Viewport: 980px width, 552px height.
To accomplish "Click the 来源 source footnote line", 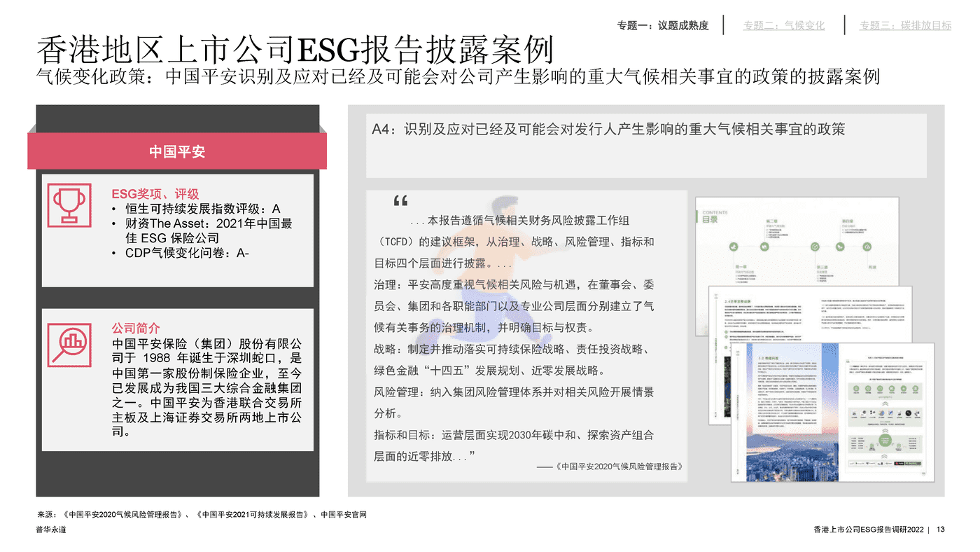I will 202,515.
